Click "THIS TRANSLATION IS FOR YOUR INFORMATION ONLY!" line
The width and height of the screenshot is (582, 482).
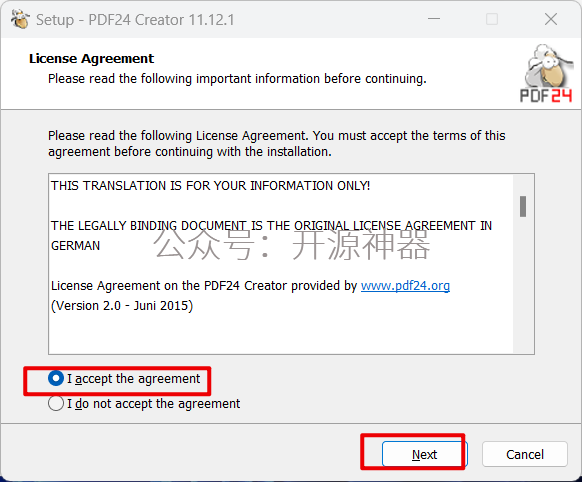point(210,186)
